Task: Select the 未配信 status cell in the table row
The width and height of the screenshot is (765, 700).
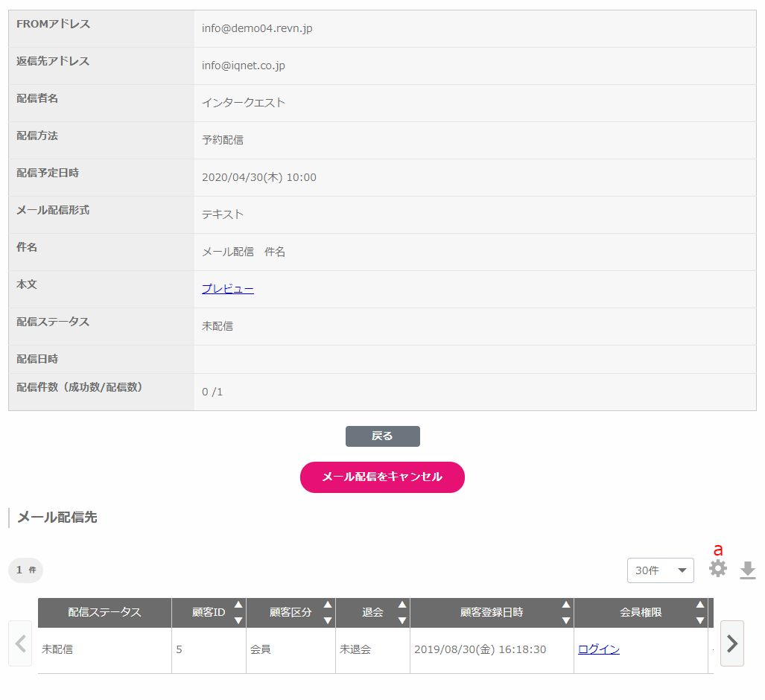Action: (x=57, y=649)
